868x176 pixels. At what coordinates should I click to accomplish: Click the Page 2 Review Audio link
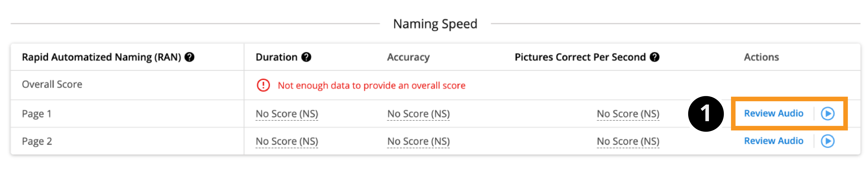point(773,141)
